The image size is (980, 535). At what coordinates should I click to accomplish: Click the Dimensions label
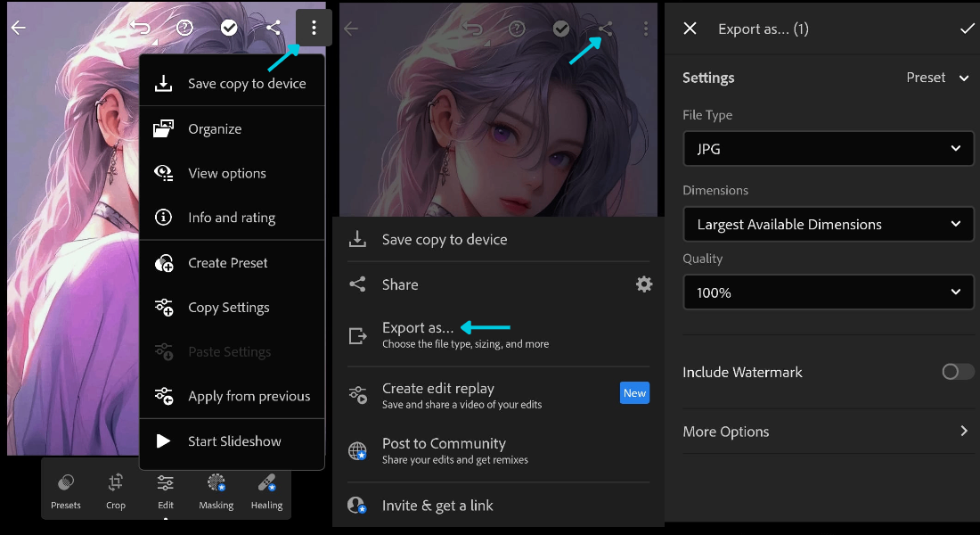tap(715, 190)
